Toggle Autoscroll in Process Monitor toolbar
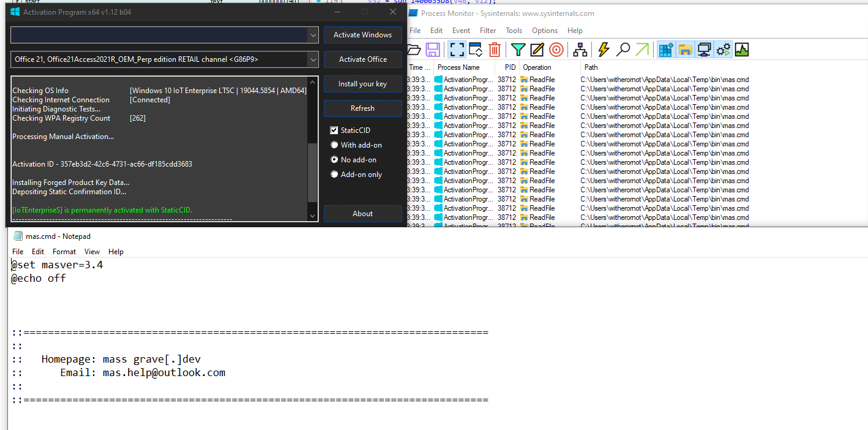Viewport: 868px width, 430px height. pos(476,50)
